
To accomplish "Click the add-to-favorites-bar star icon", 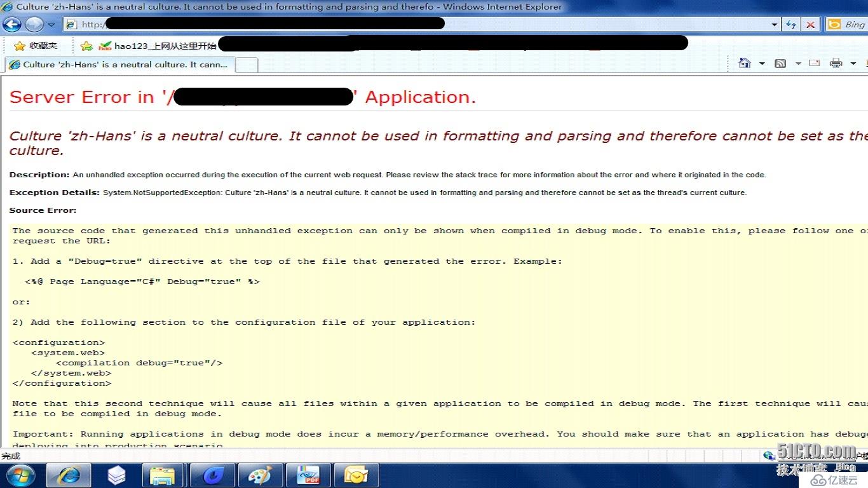I will pos(86,46).
